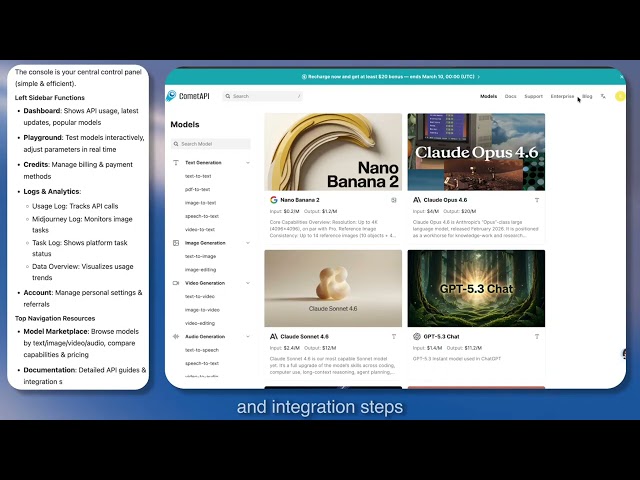Click the magnifier icon in top search bar
The width and height of the screenshot is (640, 480).
point(228,96)
